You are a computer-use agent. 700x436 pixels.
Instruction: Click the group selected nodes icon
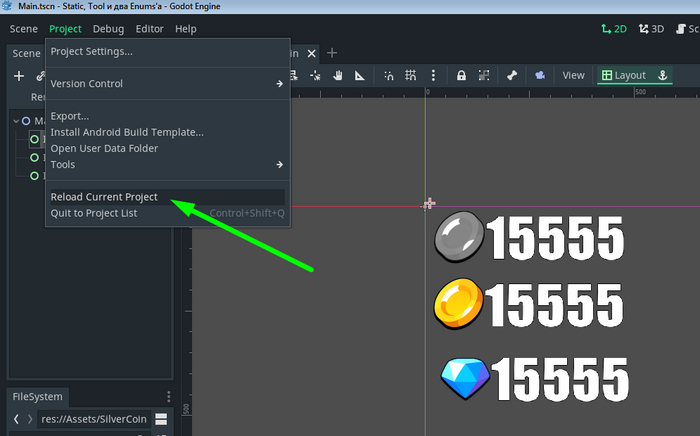click(484, 76)
